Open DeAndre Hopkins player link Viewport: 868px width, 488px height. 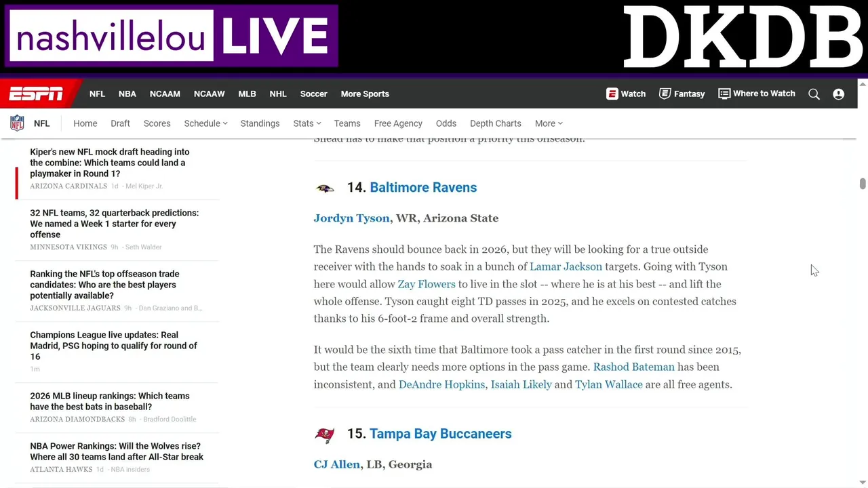441,384
